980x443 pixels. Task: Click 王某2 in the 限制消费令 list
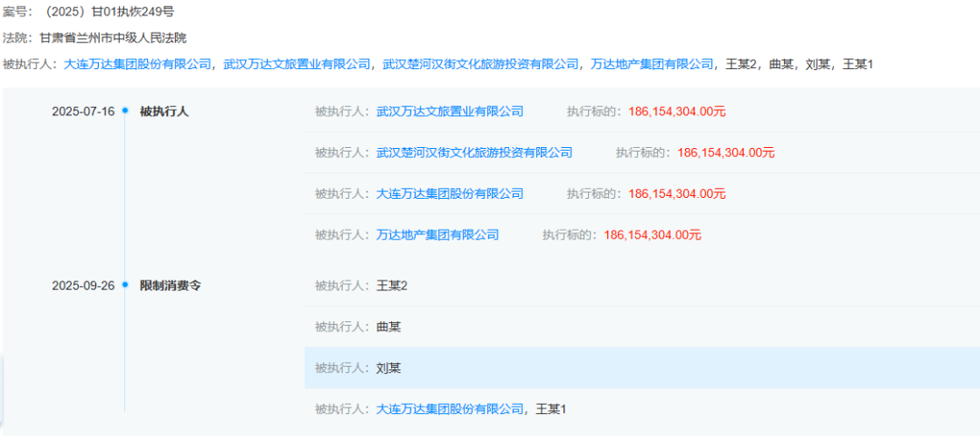(392, 286)
